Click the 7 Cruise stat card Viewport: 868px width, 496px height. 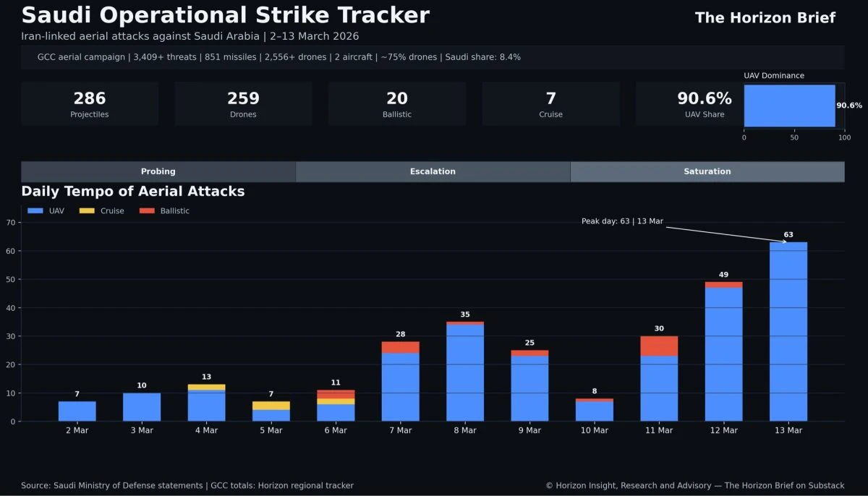tap(550, 104)
